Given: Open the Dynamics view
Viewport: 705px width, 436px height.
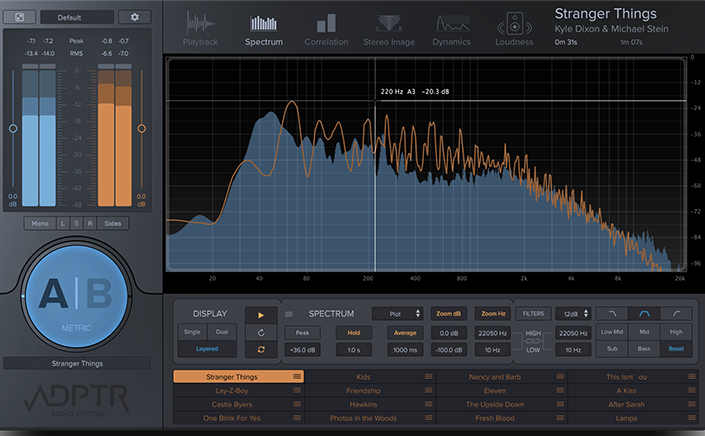Looking at the screenshot, I should (x=451, y=29).
